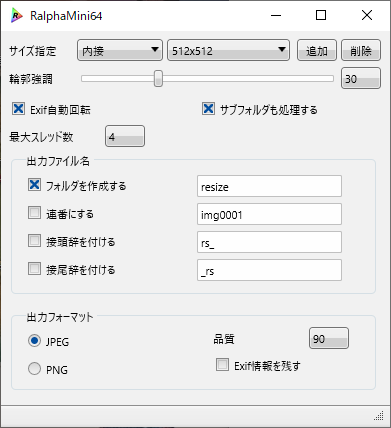Click the RalphaMini64 app icon in title bar

point(16,15)
